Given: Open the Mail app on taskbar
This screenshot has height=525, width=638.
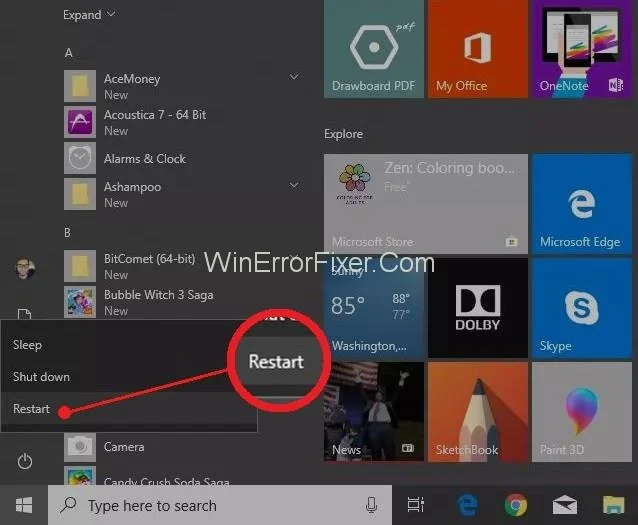Looking at the screenshot, I should pyautogui.click(x=565, y=506).
